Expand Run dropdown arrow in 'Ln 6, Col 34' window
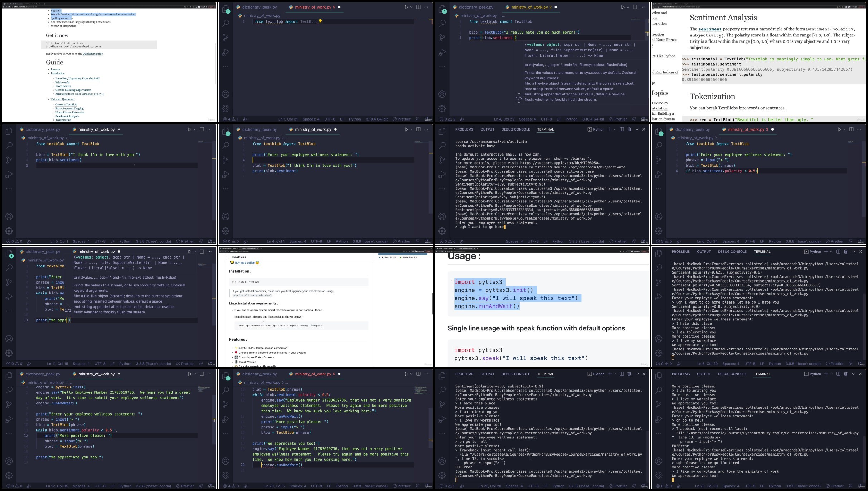 pos(844,129)
